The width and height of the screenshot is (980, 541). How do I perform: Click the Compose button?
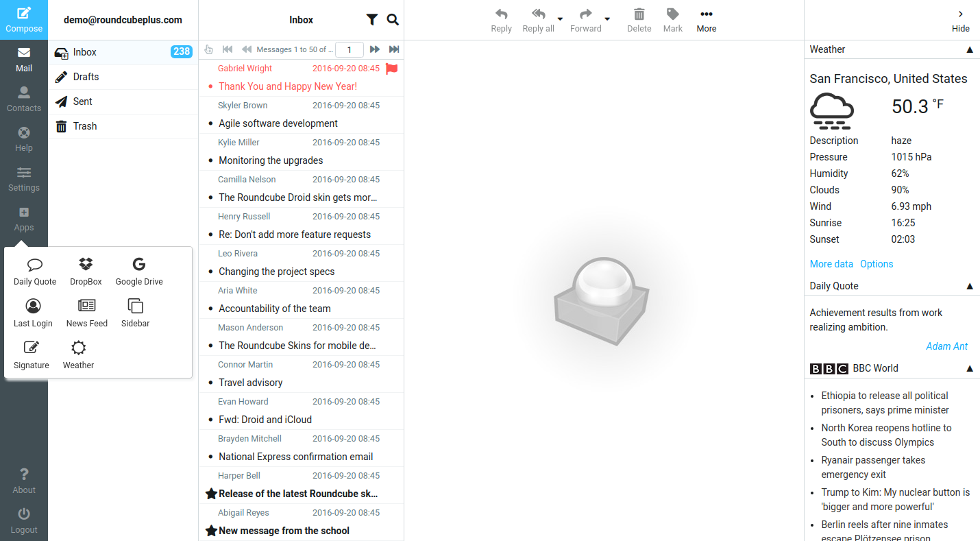tap(24, 20)
